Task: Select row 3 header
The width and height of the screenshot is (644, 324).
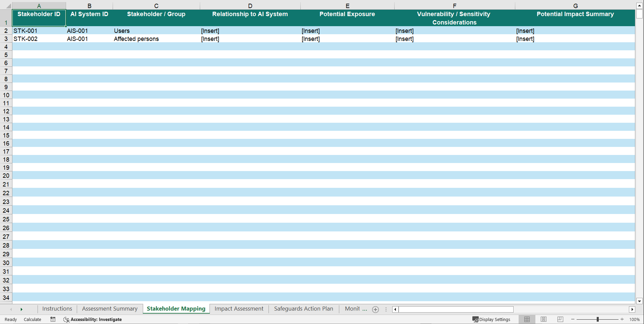Action: [x=6, y=39]
